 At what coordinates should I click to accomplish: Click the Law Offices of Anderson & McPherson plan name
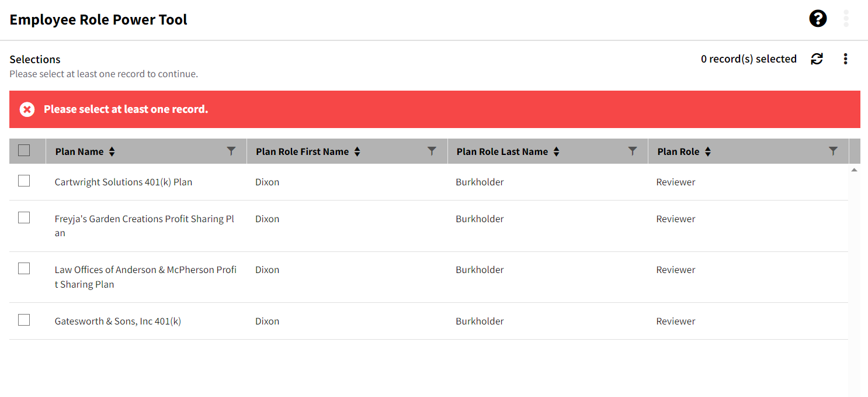click(x=145, y=277)
